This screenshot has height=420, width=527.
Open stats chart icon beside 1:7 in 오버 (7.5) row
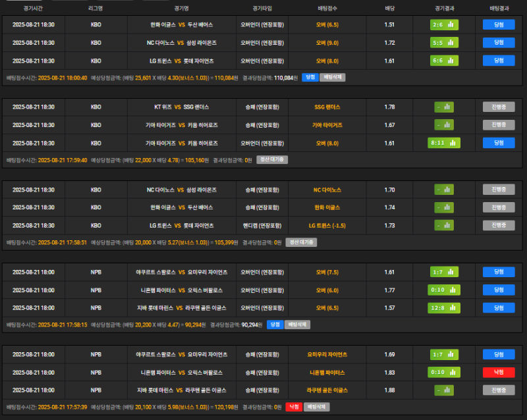(x=451, y=272)
